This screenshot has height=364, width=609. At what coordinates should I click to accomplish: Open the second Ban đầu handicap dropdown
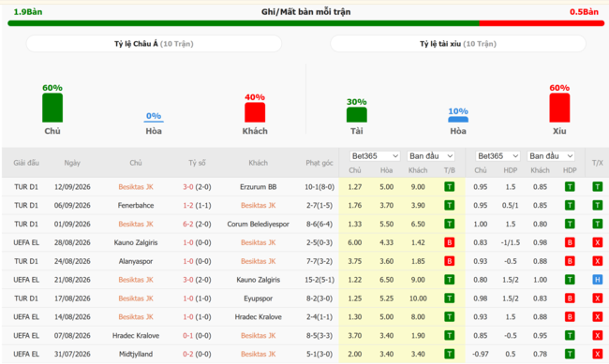[x=551, y=156]
